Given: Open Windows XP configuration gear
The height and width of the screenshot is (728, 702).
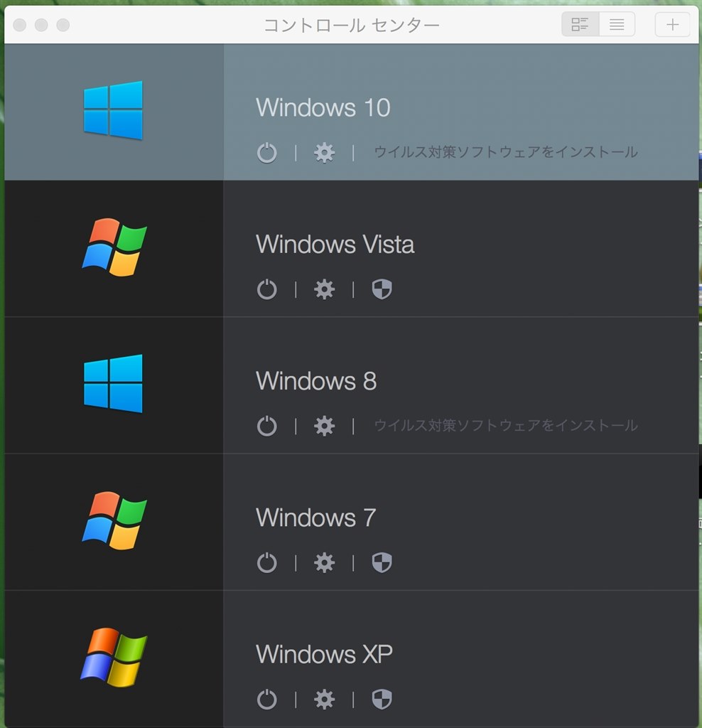Looking at the screenshot, I should tap(324, 699).
